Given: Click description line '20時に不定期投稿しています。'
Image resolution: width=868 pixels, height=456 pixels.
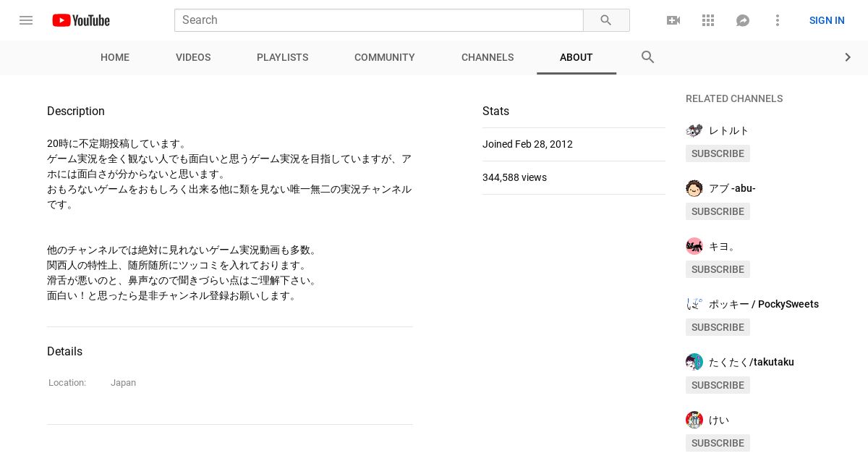Looking at the screenshot, I should point(118,143).
